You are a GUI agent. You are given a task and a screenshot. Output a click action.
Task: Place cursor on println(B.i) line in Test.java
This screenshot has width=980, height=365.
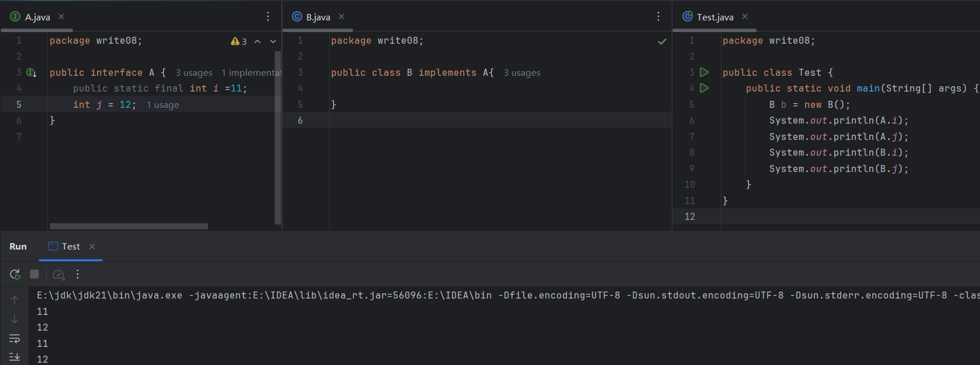(x=839, y=153)
